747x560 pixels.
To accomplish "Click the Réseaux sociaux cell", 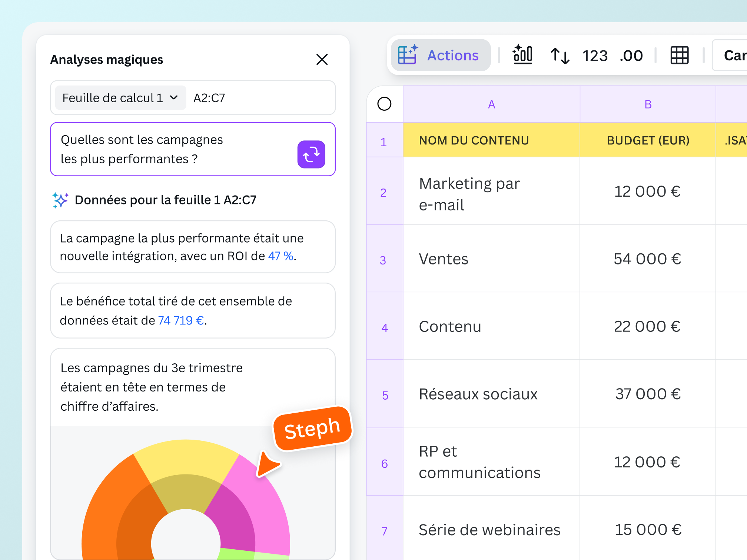I will [491, 394].
